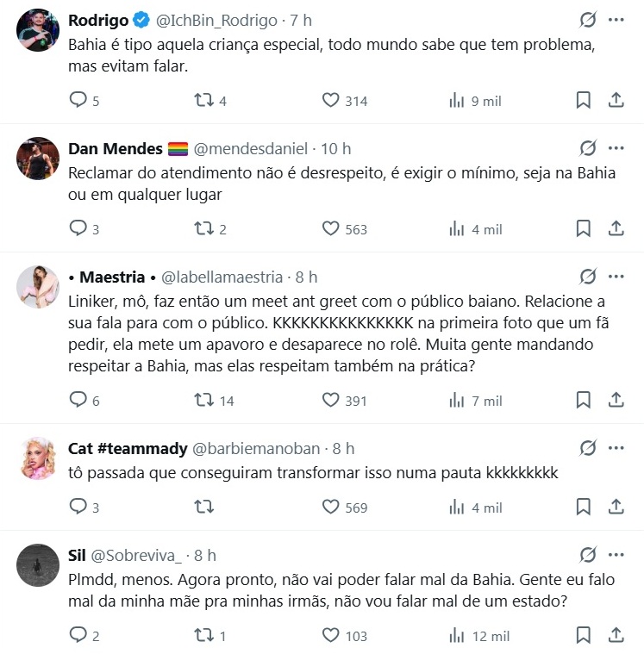Expand more options on Cat #teammady's tweet
The height and width of the screenshot is (654, 644).
616,448
